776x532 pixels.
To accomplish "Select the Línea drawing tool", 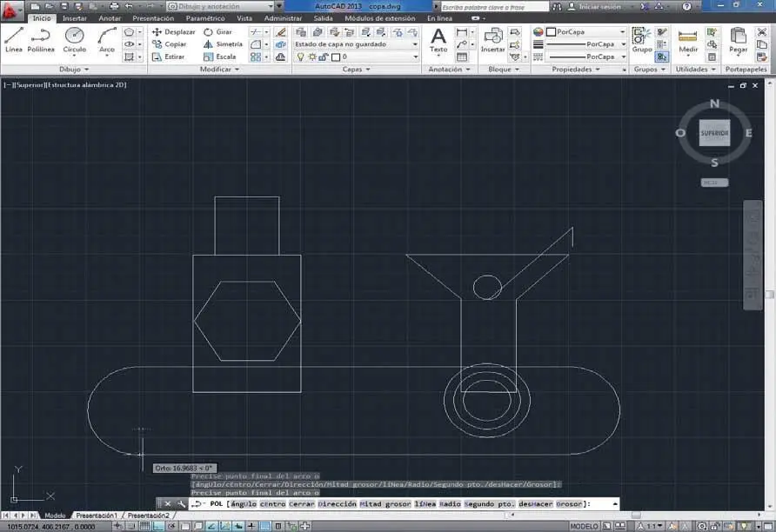I will (x=14, y=39).
